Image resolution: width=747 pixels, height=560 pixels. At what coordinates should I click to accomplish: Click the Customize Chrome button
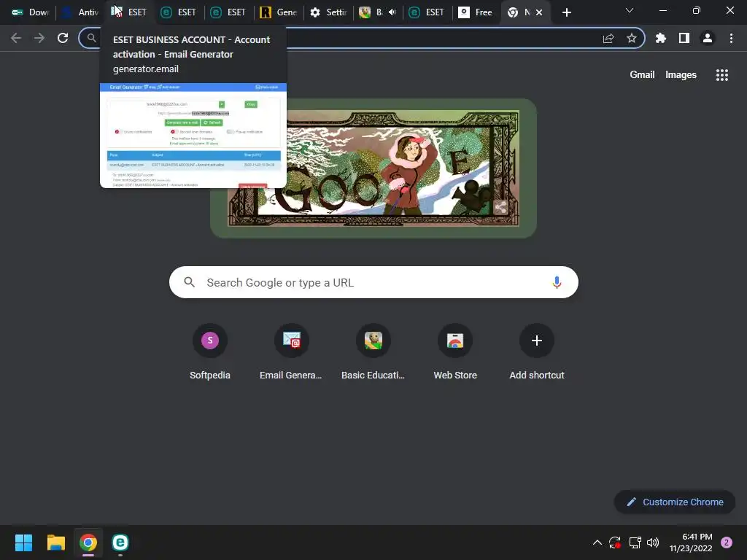click(675, 502)
